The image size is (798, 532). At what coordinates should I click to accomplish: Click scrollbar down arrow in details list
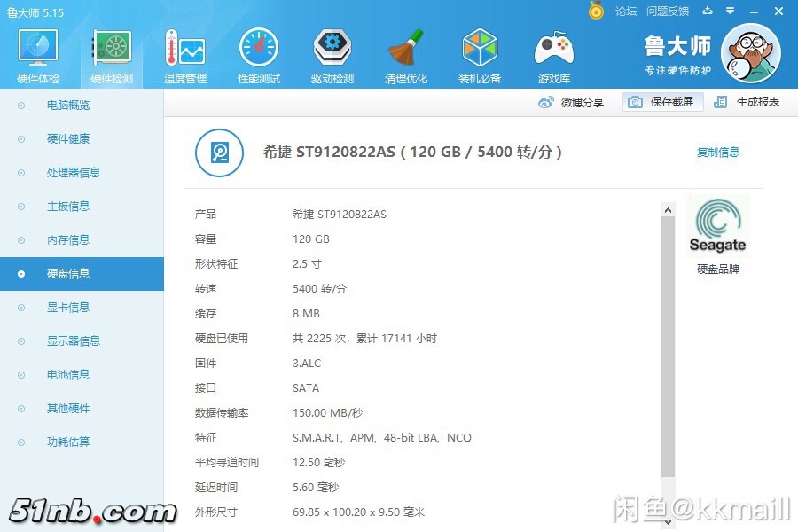click(669, 522)
